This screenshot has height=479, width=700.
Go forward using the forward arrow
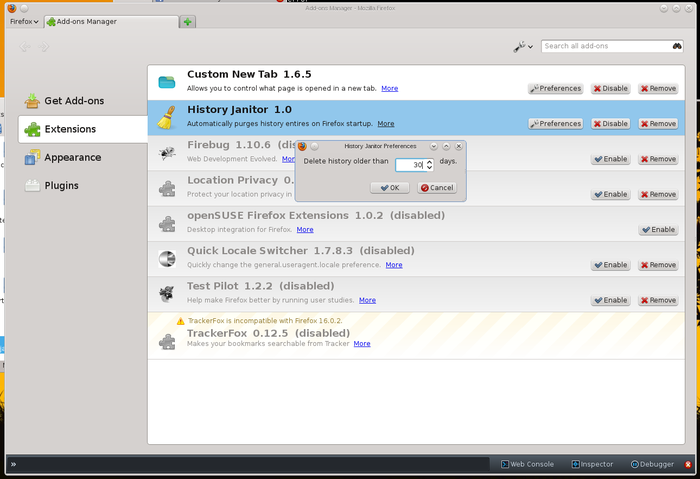tap(43, 46)
